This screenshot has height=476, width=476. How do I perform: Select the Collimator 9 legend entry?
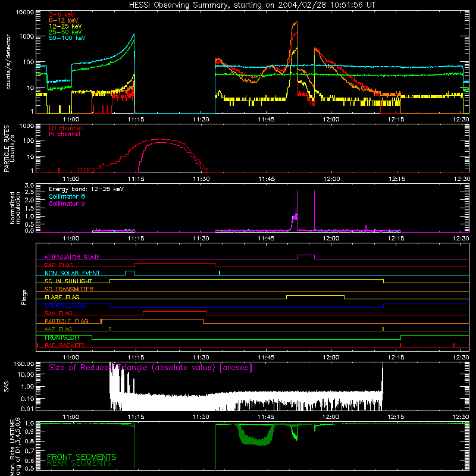67,203
